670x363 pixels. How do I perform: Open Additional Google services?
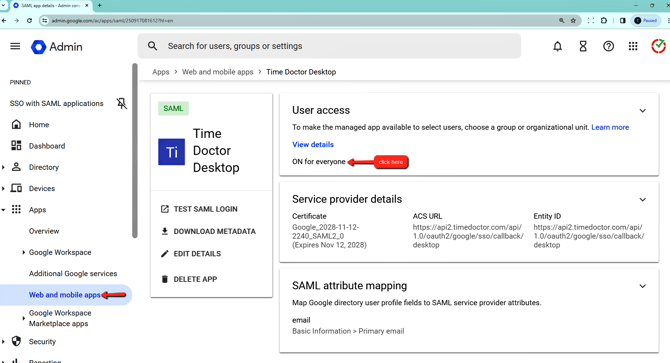coord(73,273)
